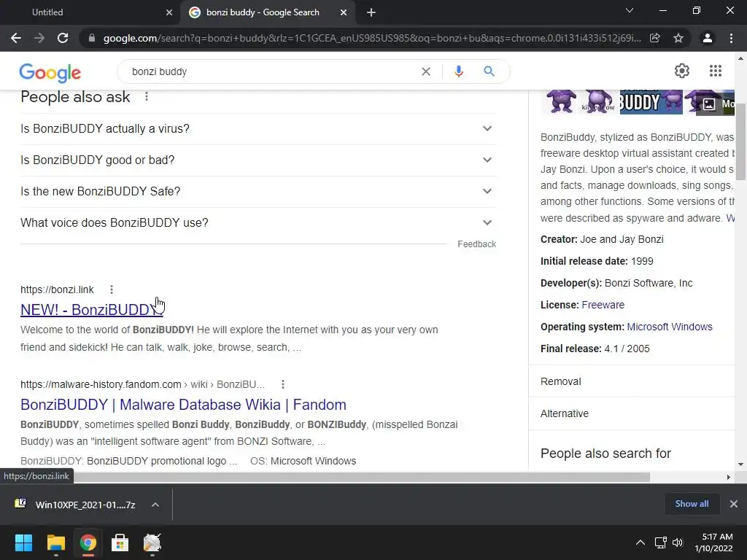
Task: Switch to the Untitled tab
Action: point(90,12)
